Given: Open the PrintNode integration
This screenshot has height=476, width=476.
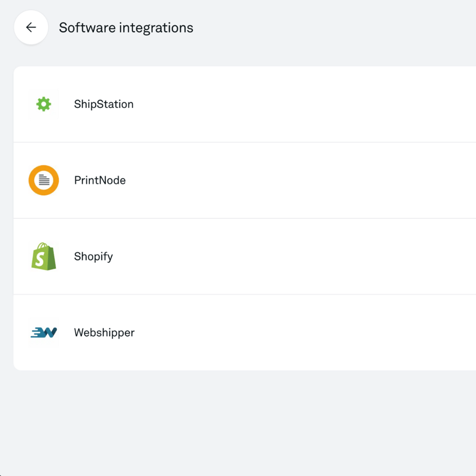Looking at the screenshot, I should [x=212, y=180].
